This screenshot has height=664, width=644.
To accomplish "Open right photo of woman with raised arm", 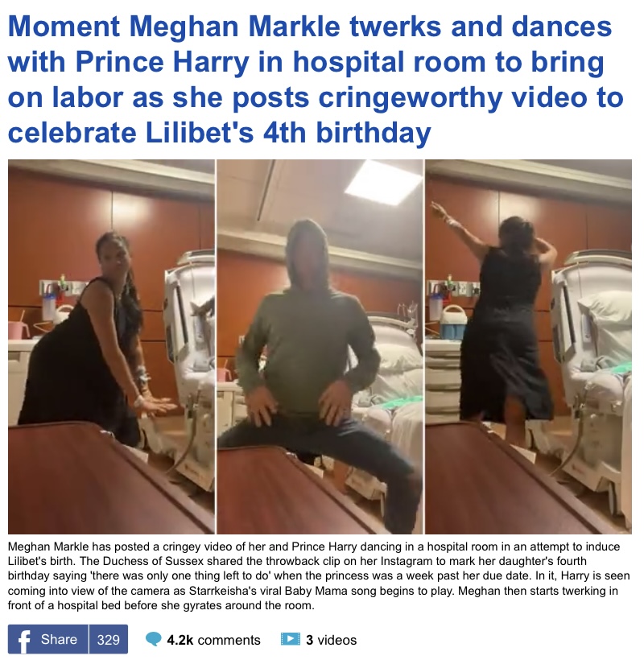I will tap(528, 347).
